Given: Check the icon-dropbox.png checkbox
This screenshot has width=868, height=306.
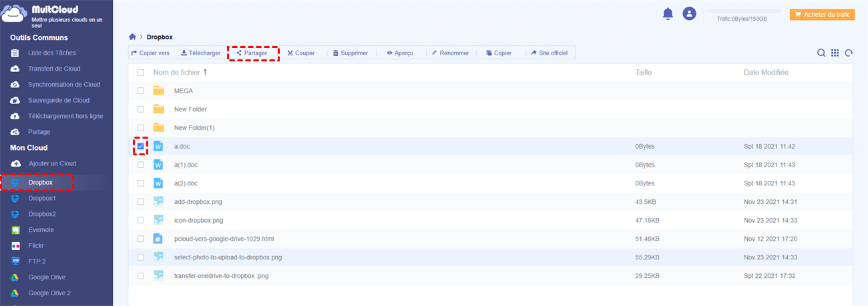Looking at the screenshot, I should pos(140,220).
